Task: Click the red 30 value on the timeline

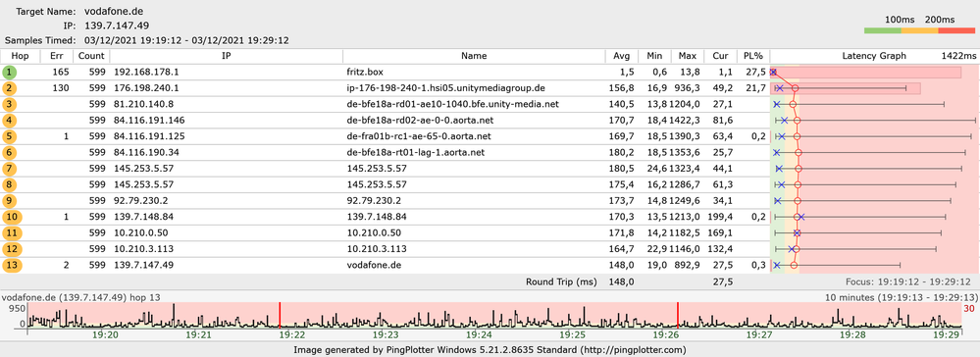Action: [969, 308]
